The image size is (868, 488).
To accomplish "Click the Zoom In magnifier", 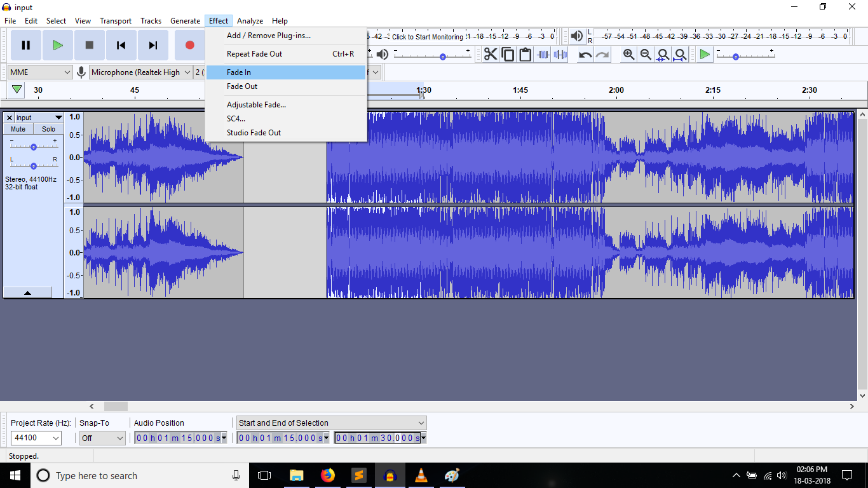I will (628, 55).
